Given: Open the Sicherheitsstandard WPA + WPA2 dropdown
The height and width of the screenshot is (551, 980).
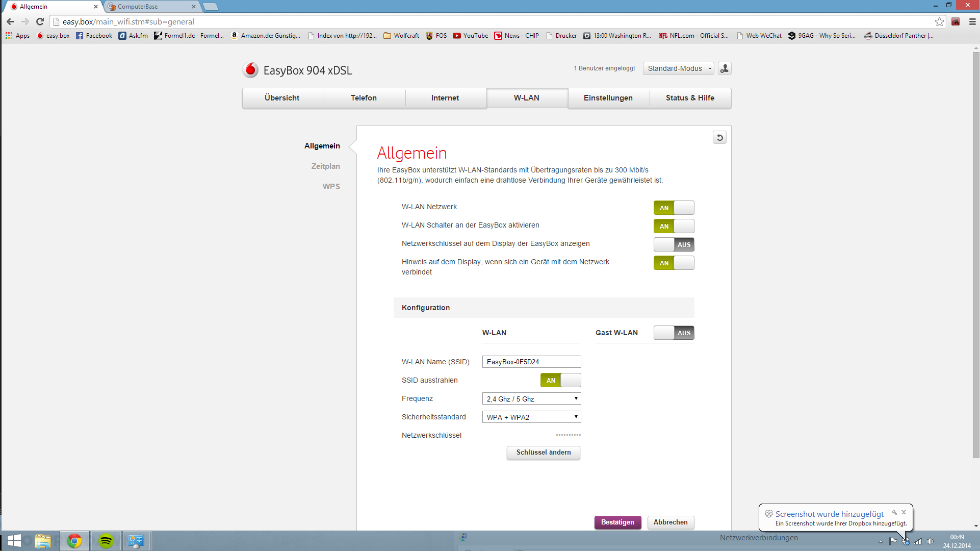Looking at the screenshot, I should (x=531, y=417).
